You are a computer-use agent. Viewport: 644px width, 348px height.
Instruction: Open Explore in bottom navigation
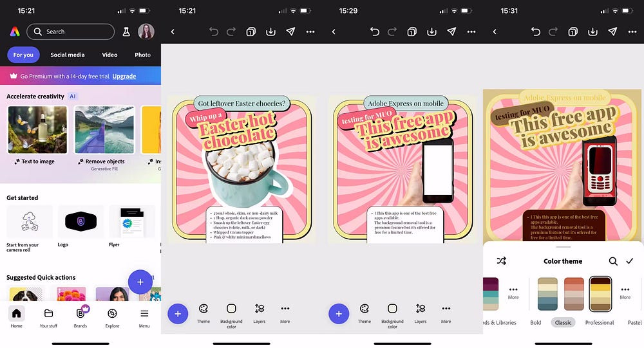[112, 317]
